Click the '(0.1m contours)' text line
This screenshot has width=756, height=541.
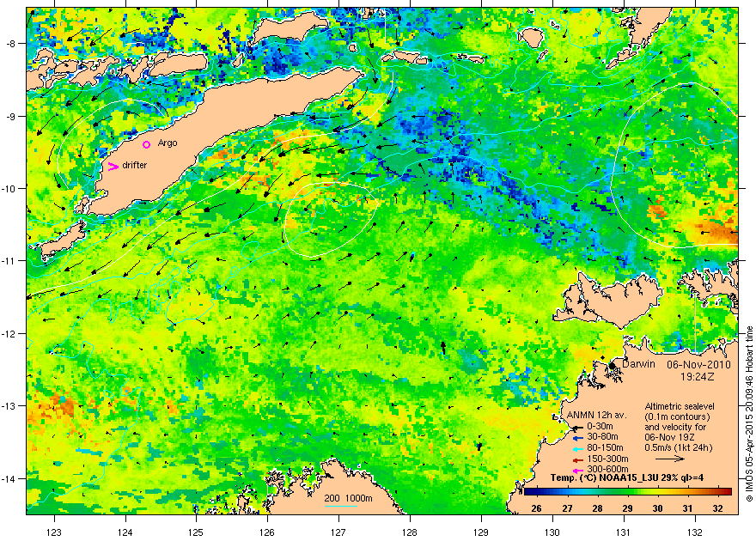[678, 416]
